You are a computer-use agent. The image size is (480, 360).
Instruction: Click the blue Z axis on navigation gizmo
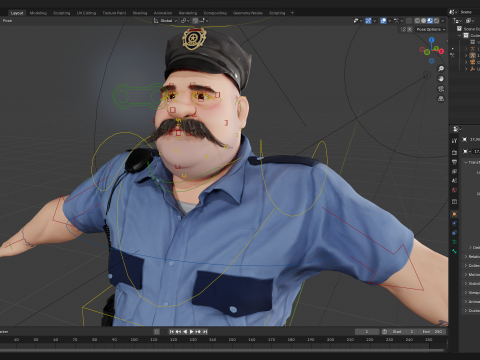click(432, 40)
